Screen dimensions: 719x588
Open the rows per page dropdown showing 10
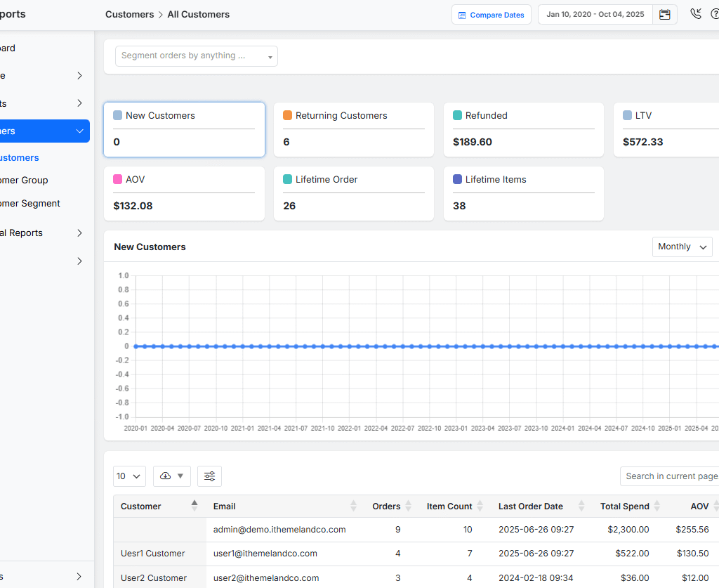(128, 476)
